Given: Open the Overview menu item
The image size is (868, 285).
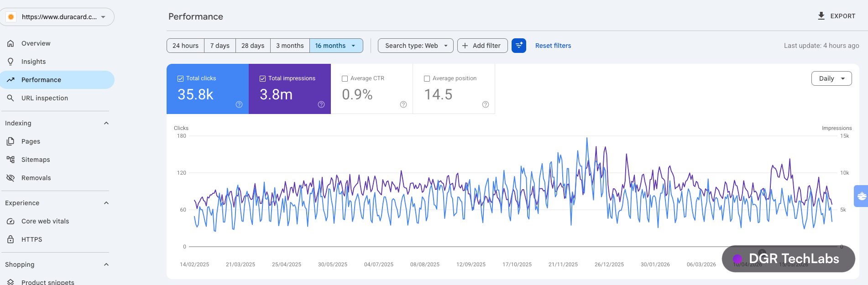Looking at the screenshot, I should point(57,43).
